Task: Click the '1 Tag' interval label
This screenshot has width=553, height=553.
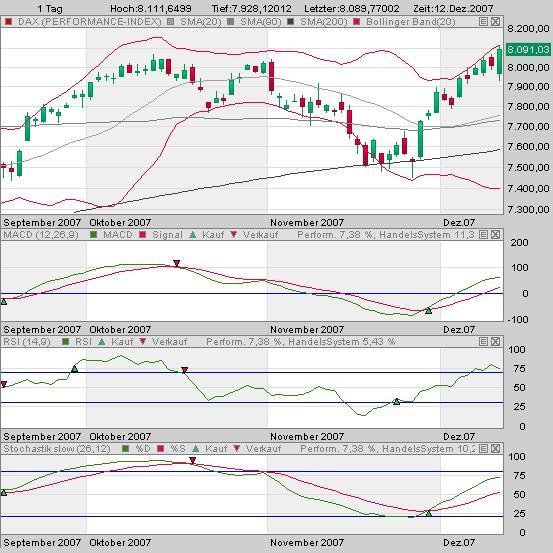Action: (50, 8)
